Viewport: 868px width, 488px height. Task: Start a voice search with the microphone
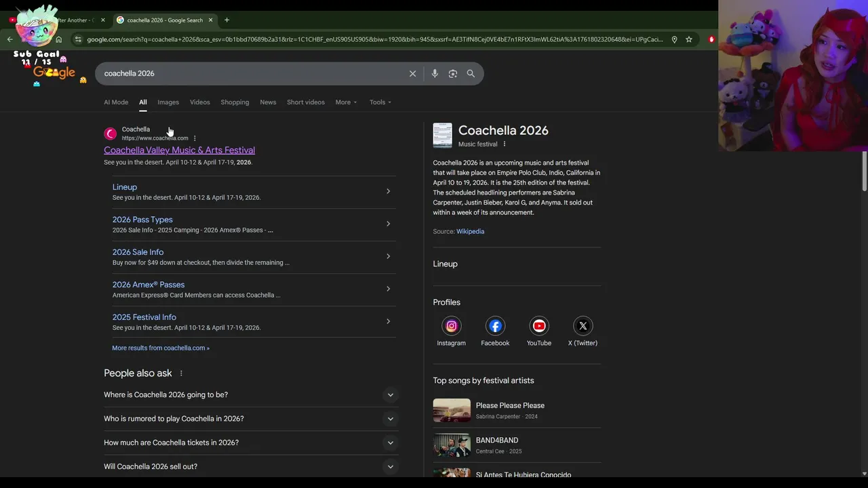click(x=435, y=73)
